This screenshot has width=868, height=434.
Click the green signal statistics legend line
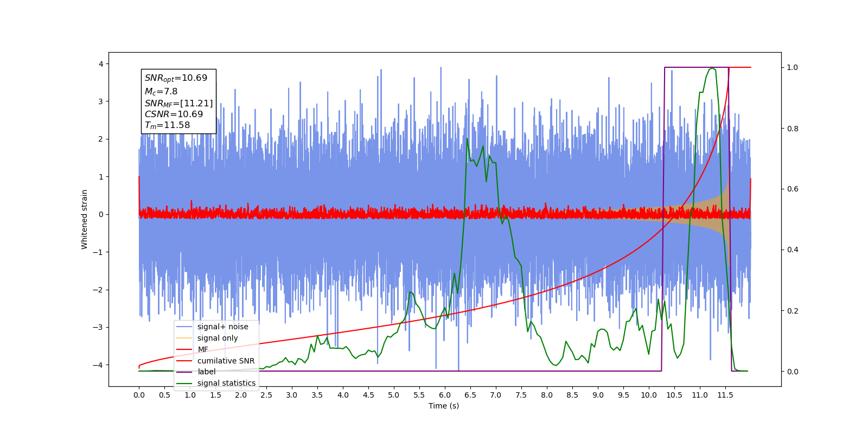click(184, 383)
